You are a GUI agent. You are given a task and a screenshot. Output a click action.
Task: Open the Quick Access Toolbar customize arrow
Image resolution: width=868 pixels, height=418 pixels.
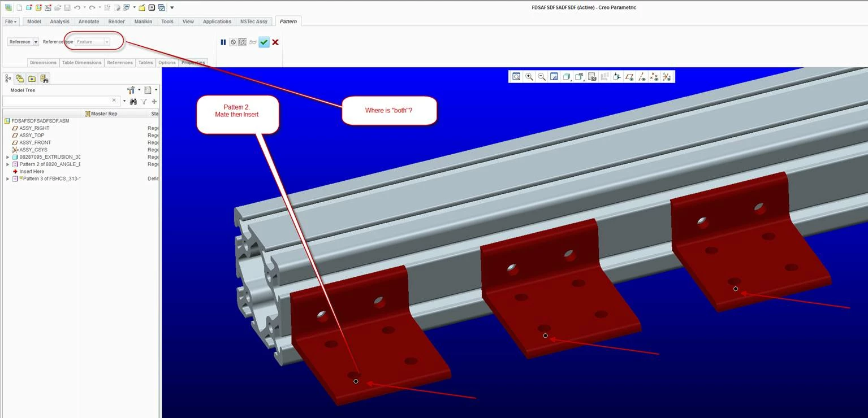click(x=172, y=8)
